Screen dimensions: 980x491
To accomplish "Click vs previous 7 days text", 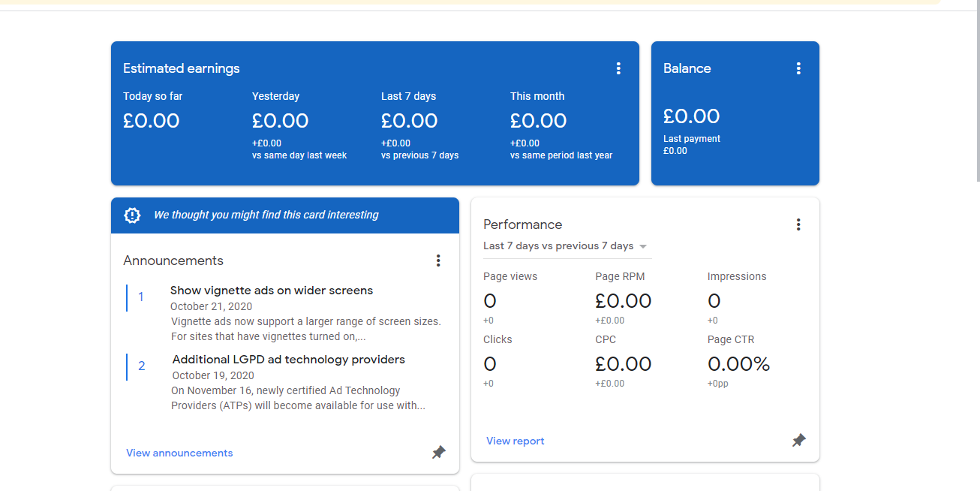I will coord(419,155).
